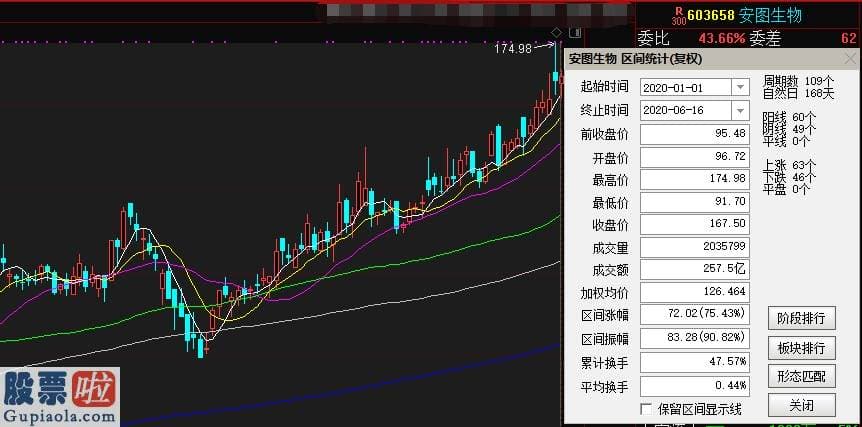Click the 上涨 63个 text
The image size is (862, 427).
pos(789,165)
